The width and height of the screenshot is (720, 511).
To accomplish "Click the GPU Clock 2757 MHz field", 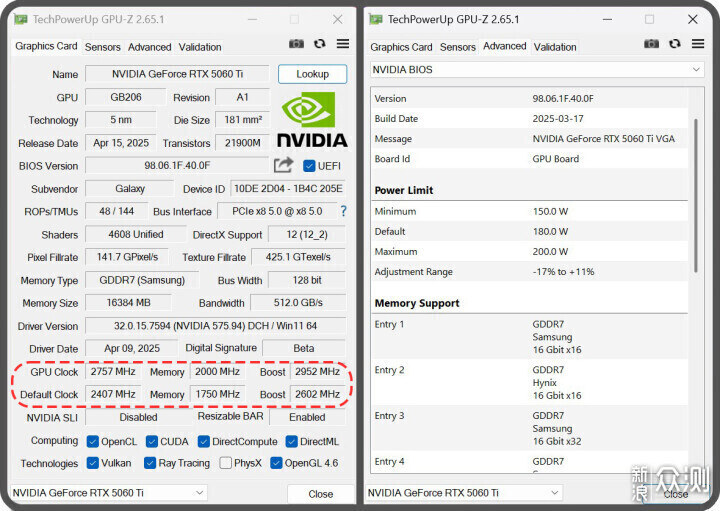I will click(x=113, y=371).
